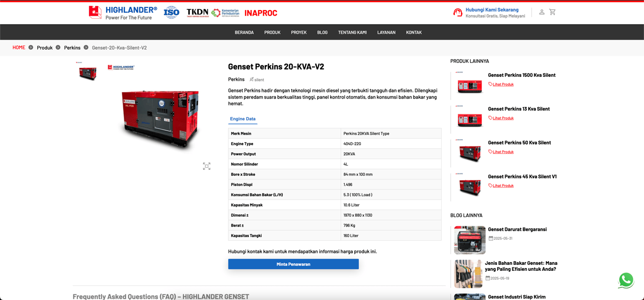Click the HIGHLANDER logo
644x300 pixels.
pos(121,11)
